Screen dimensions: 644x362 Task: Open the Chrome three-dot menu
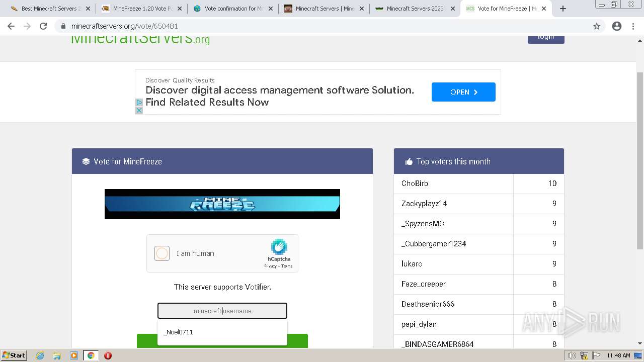(x=633, y=26)
